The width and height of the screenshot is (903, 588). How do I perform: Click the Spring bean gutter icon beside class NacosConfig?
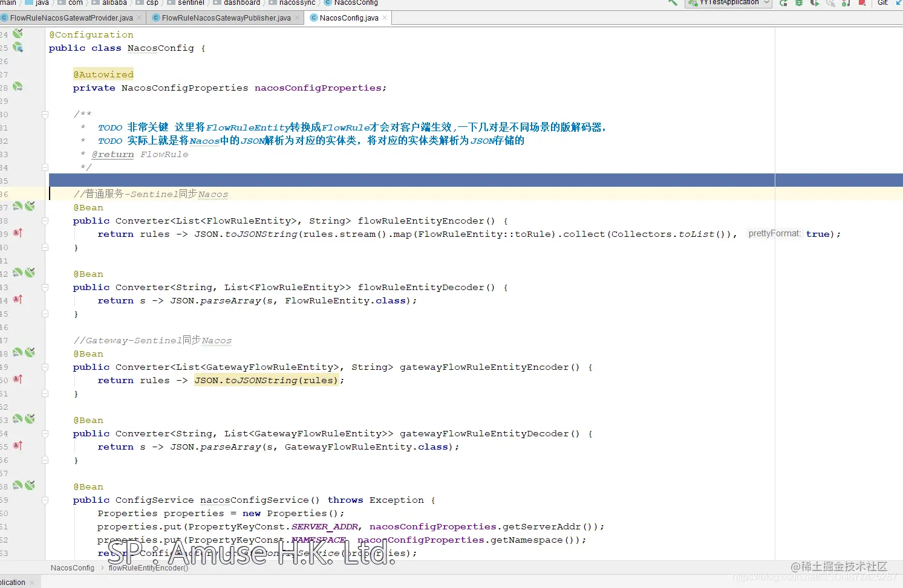point(18,47)
